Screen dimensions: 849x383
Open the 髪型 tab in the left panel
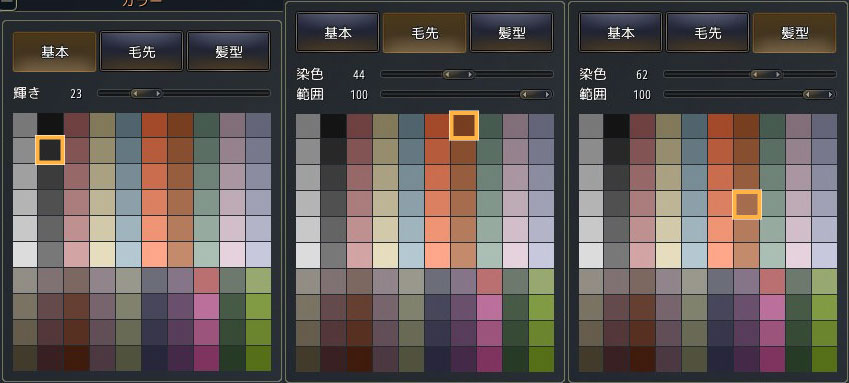tap(228, 51)
